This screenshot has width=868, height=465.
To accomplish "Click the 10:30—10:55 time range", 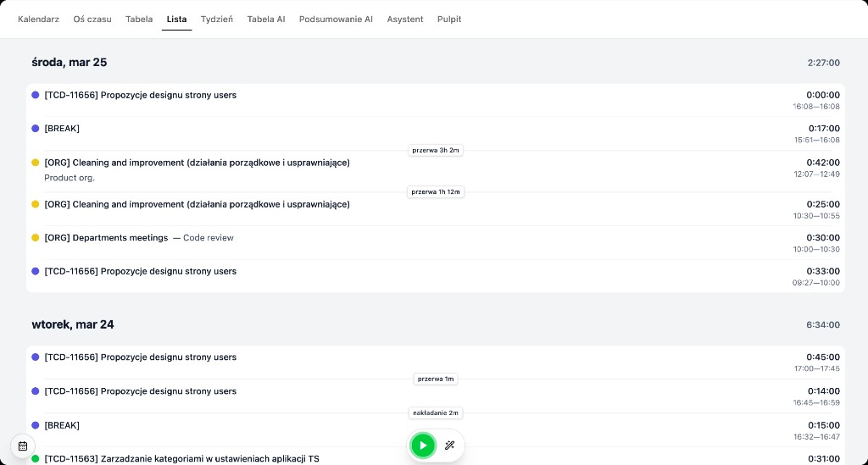I will (x=816, y=216).
